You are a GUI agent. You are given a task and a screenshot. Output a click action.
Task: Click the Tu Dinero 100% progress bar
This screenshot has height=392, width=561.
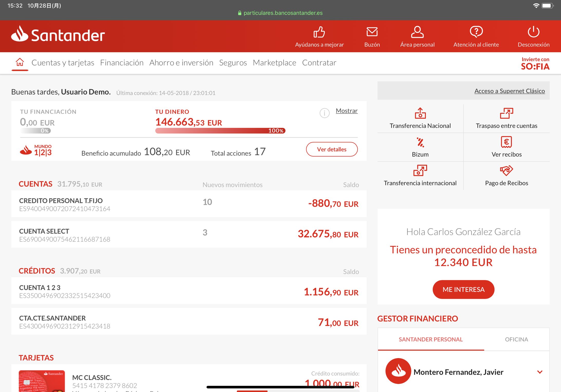220,130
